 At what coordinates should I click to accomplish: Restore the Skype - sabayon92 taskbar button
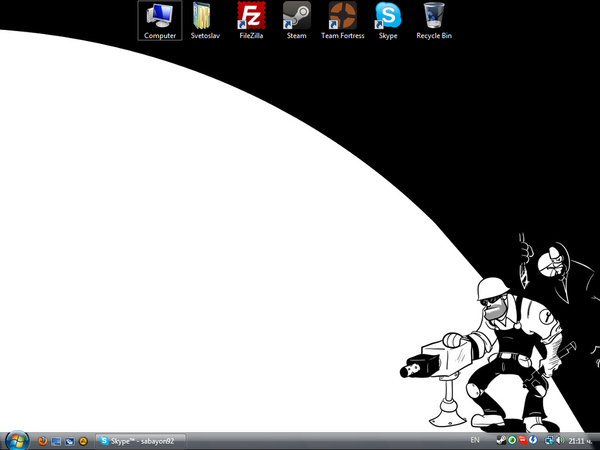pos(140,441)
